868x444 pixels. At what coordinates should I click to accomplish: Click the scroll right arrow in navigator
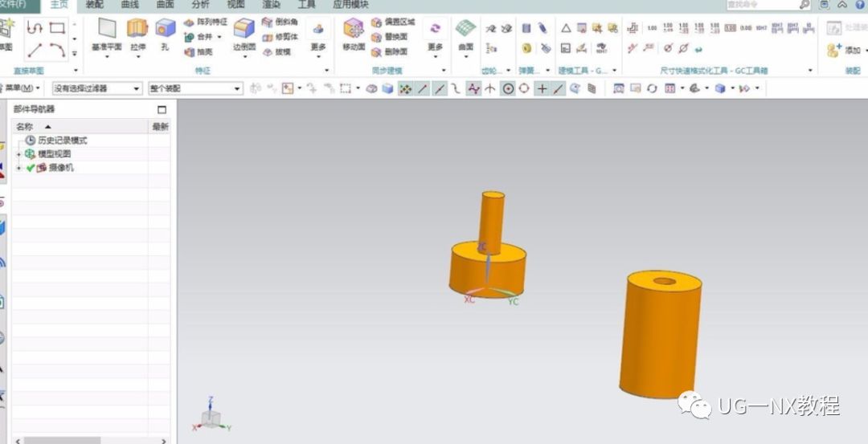pos(163,441)
